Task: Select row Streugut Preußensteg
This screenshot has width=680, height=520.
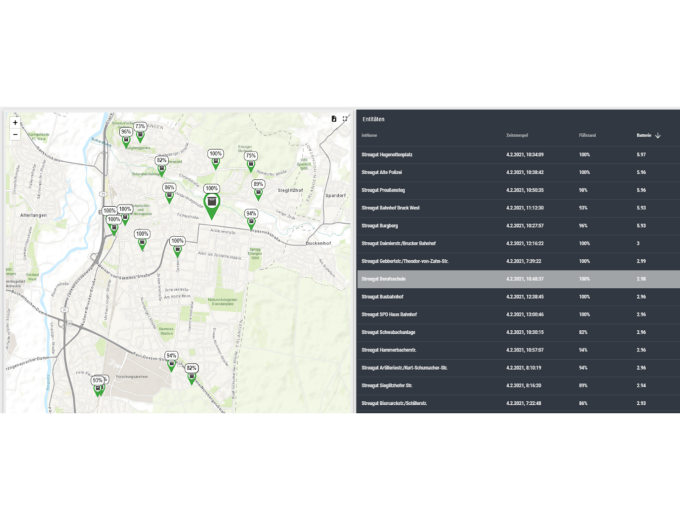Action: tap(518, 190)
